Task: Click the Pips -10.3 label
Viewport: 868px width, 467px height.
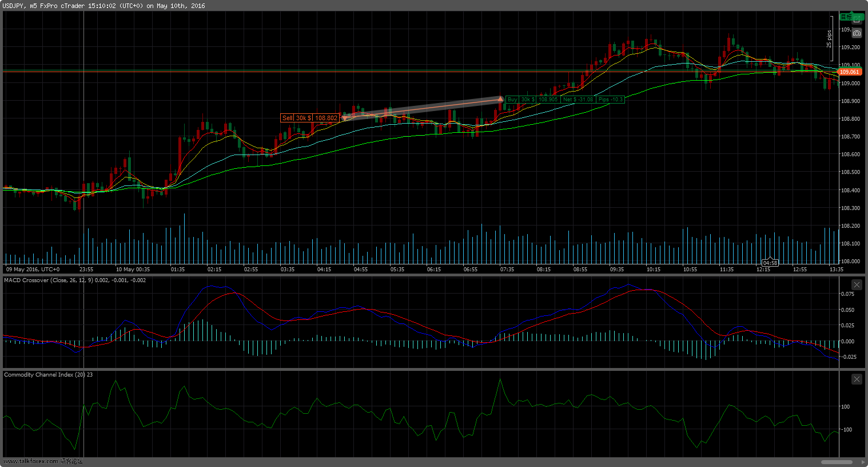Action: (x=610, y=100)
